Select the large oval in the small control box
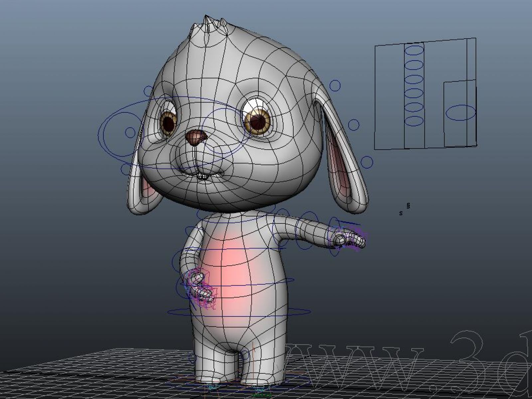 [461, 113]
